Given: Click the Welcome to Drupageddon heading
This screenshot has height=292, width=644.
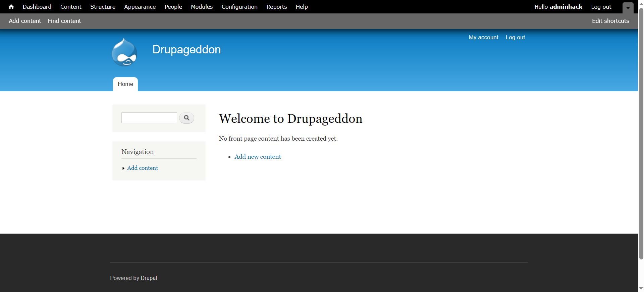Looking at the screenshot, I should [290, 118].
